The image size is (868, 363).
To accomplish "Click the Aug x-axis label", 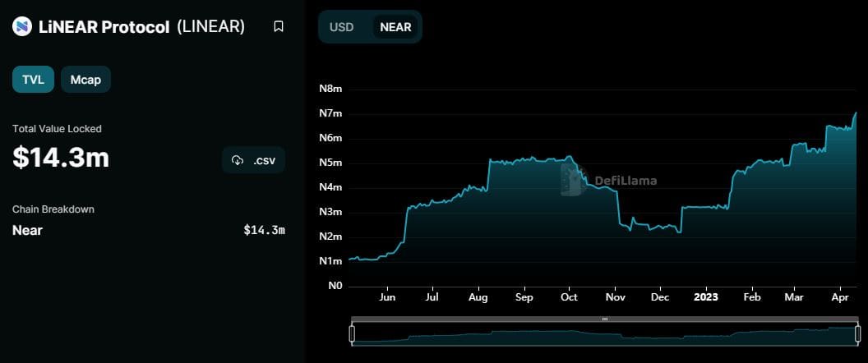I will coord(478,297).
